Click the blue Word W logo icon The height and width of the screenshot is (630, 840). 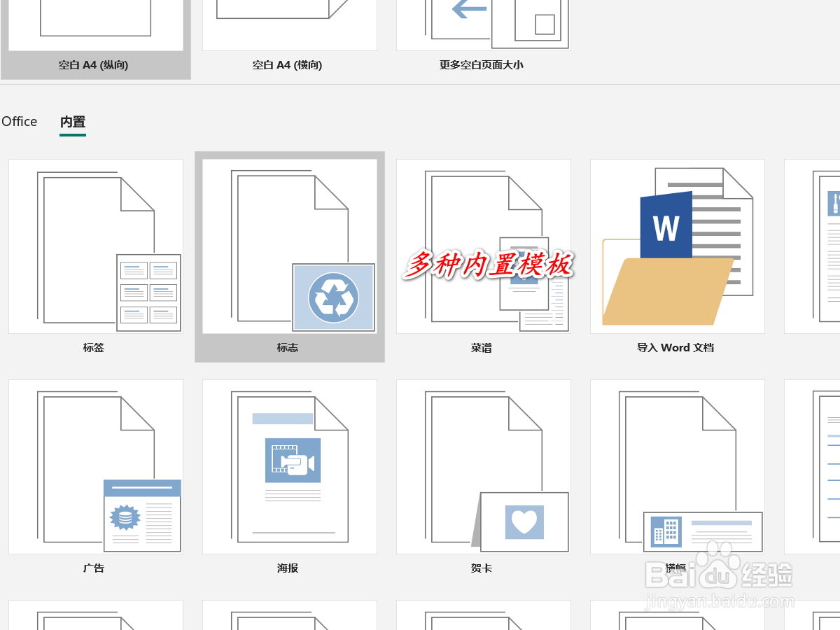pyautogui.click(x=666, y=226)
